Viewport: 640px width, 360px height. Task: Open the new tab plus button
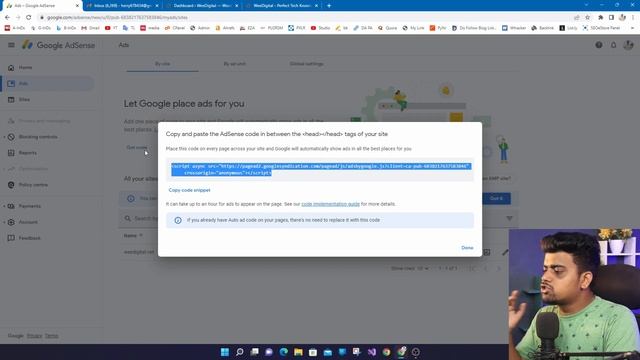[x=329, y=6]
